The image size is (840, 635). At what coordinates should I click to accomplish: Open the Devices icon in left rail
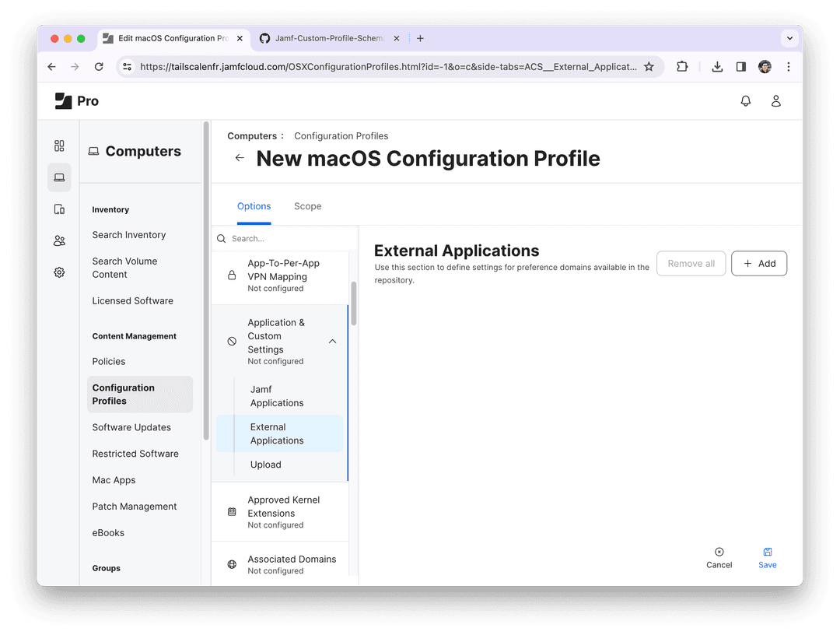[x=59, y=209]
